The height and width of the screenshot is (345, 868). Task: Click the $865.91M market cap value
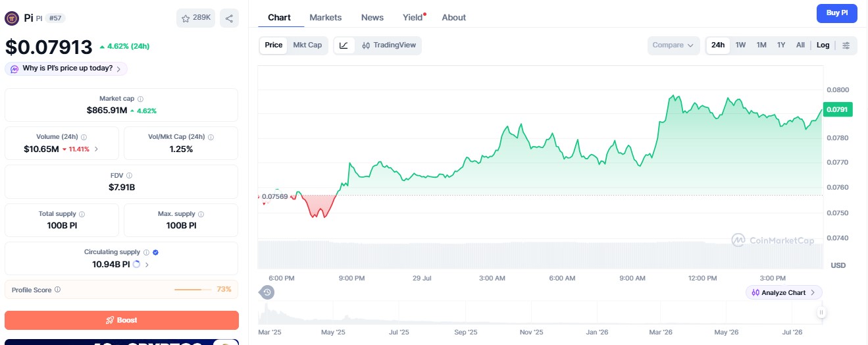click(x=107, y=111)
